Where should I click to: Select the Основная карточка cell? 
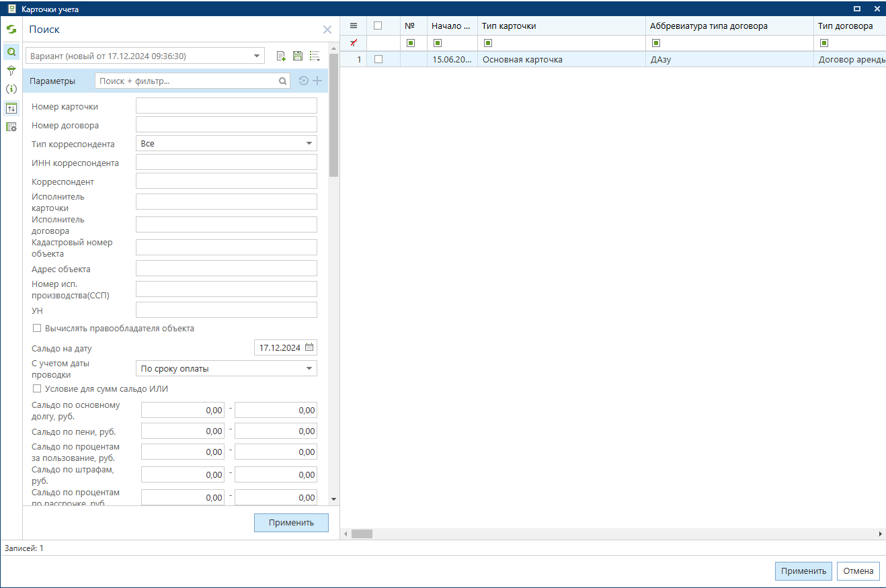click(561, 59)
